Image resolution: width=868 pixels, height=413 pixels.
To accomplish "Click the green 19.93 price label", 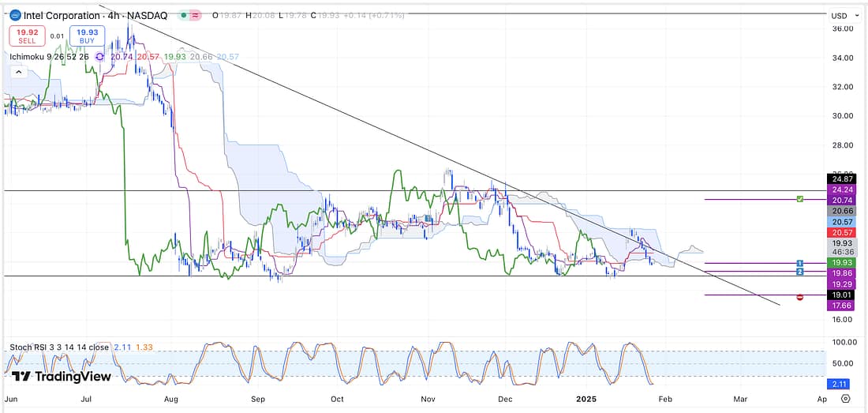I will point(837,262).
